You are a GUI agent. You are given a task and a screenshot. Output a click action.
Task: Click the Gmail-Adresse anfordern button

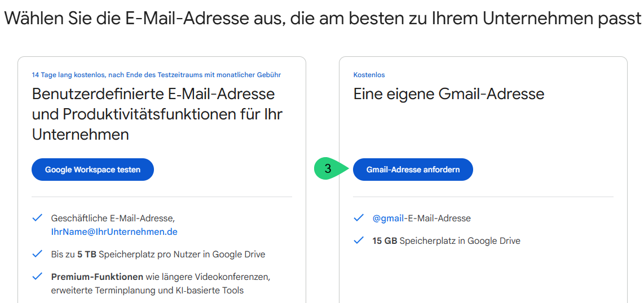pos(413,170)
